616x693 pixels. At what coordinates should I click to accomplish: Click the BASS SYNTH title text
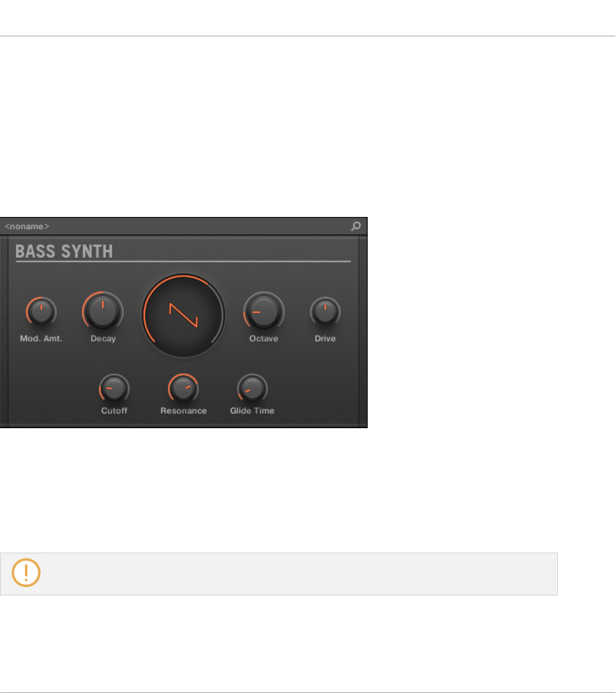coord(64,251)
